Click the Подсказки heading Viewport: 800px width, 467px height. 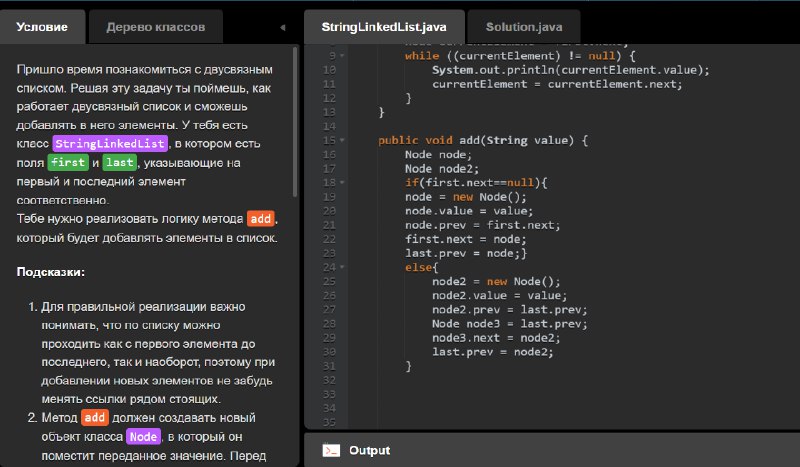point(51,272)
